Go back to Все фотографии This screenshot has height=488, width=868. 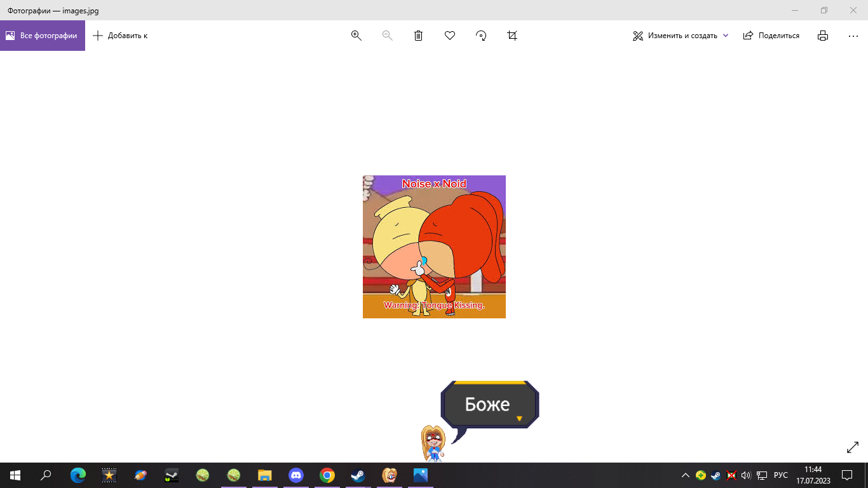tap(43, 36)
